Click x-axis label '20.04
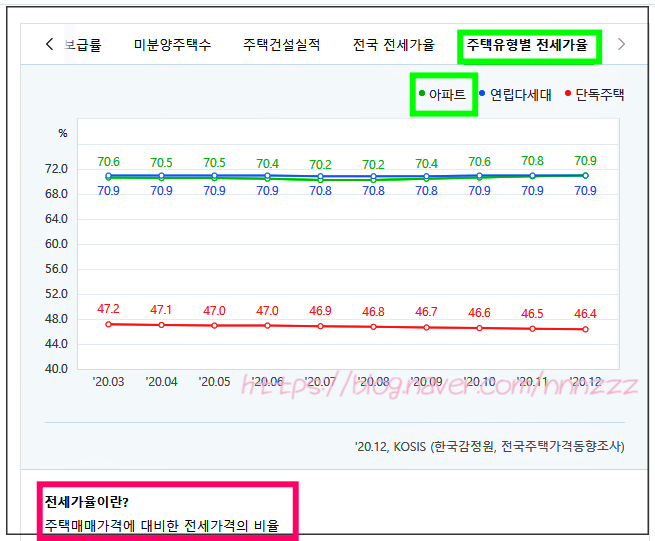 (162, 382)
